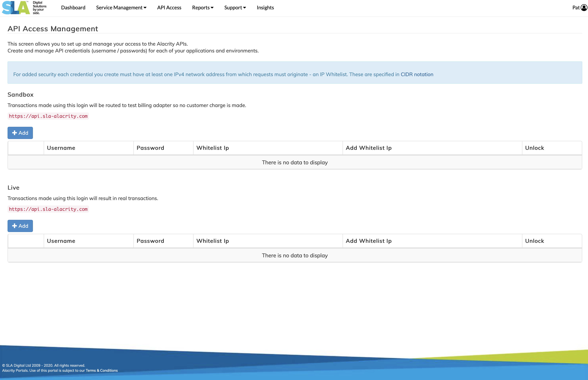Go to the Dashboard page
Viewport: 588px width, 380px height.
(x=73, y=8)
